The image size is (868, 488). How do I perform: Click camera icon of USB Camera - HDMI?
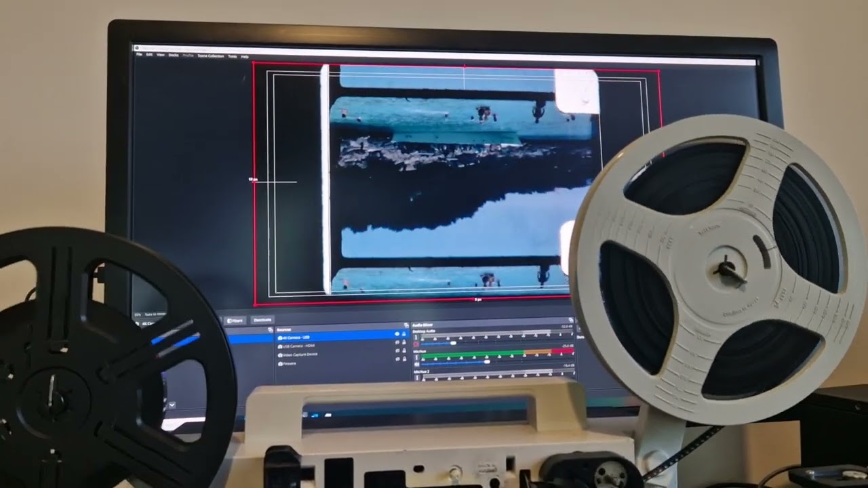coord(280,346)
